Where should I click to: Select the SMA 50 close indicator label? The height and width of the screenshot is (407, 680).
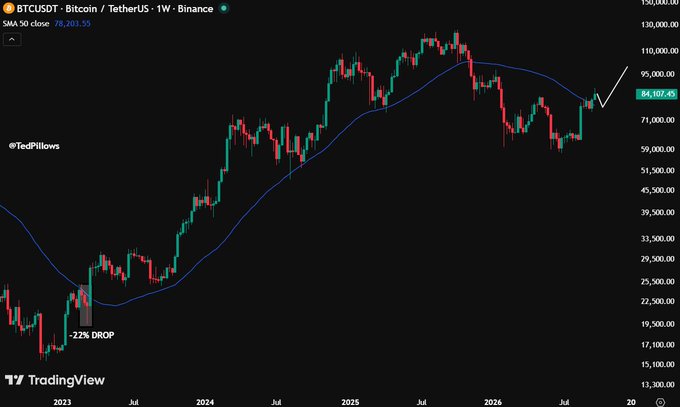[x=26, y=23]
